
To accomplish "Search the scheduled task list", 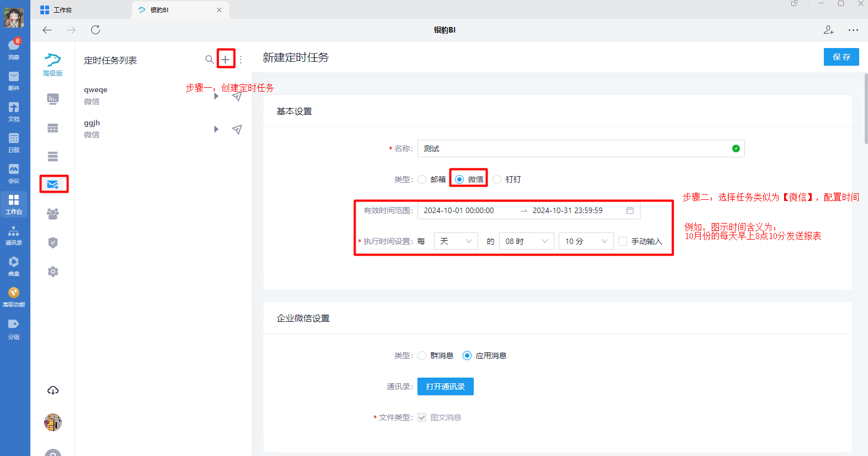I will (209, 59).
